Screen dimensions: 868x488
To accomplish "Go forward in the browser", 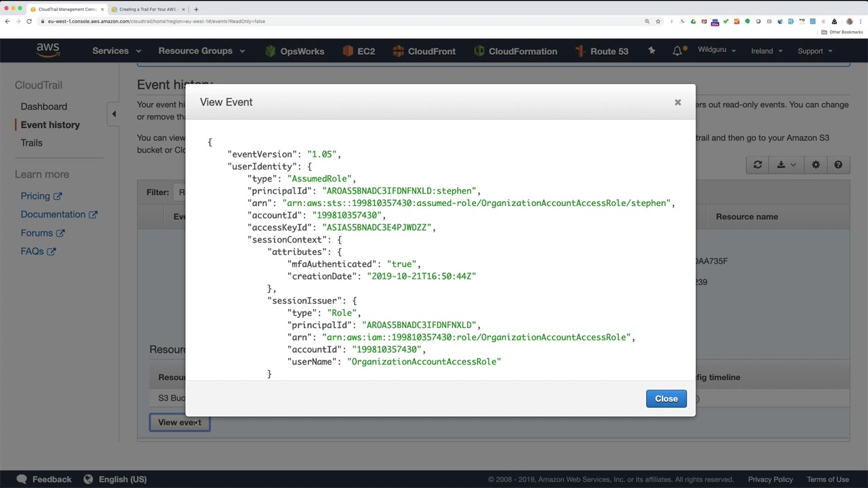I will (x=18, y=21).
